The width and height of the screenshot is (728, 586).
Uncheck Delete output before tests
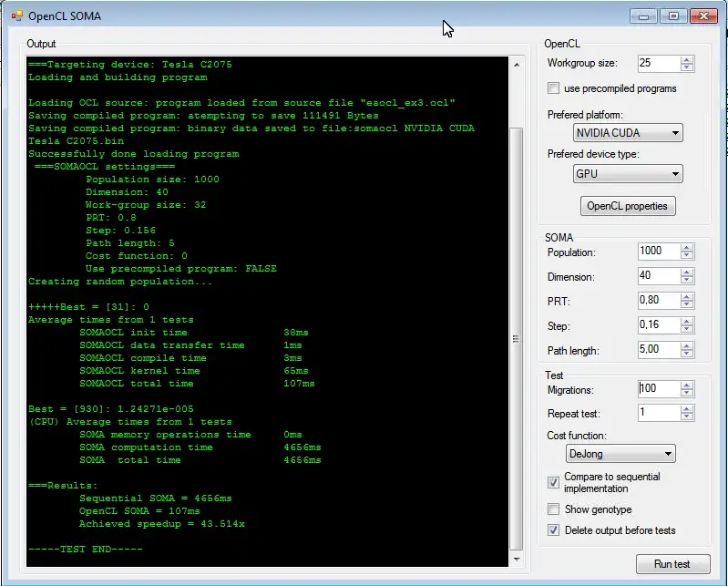(553, 530)
